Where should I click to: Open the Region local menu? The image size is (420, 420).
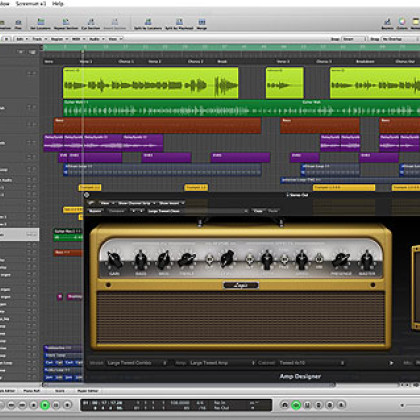pyautogui.click(x=59, y=39)
